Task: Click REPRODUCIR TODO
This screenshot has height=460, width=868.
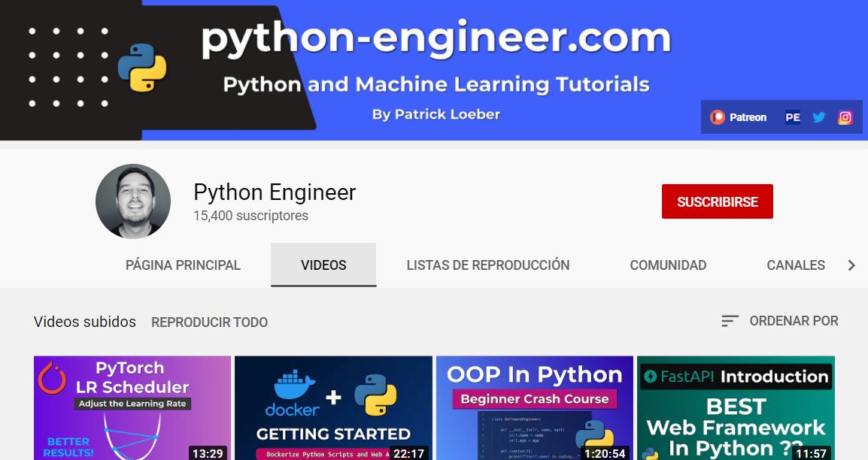Action: (x=209, y=322)
